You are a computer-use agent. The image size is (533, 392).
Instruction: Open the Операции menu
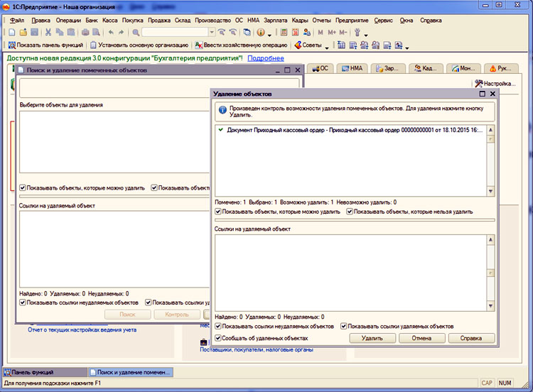(68, 21)
